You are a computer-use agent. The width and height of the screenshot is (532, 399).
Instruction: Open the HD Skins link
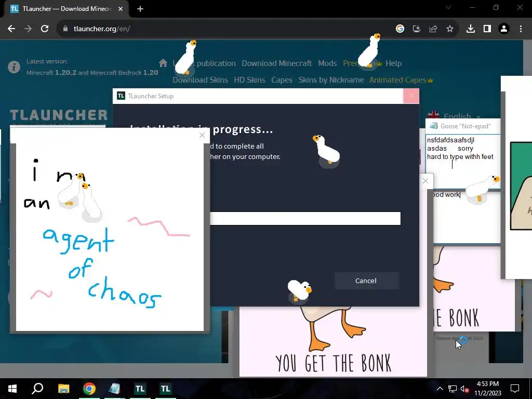click(x=249, y=80)
